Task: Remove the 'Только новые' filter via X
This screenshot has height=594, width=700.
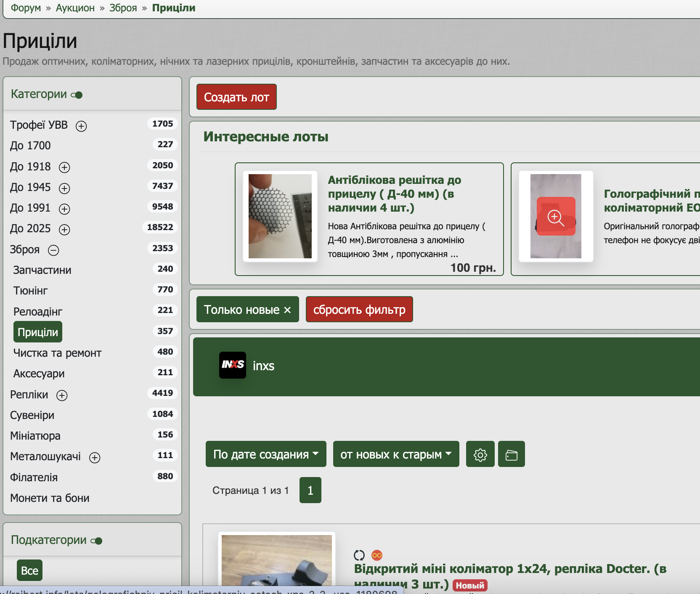Action: pyautogui.click(x=287, y=310)
